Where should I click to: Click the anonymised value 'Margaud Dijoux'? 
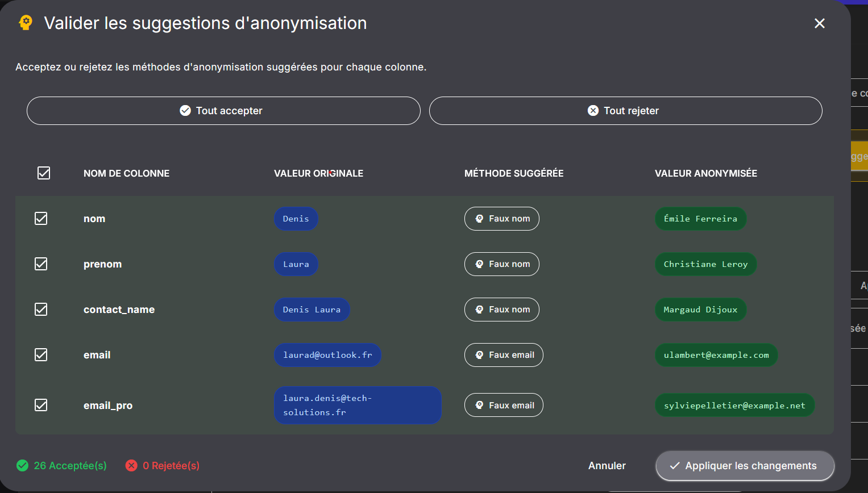tap(700, 310)
